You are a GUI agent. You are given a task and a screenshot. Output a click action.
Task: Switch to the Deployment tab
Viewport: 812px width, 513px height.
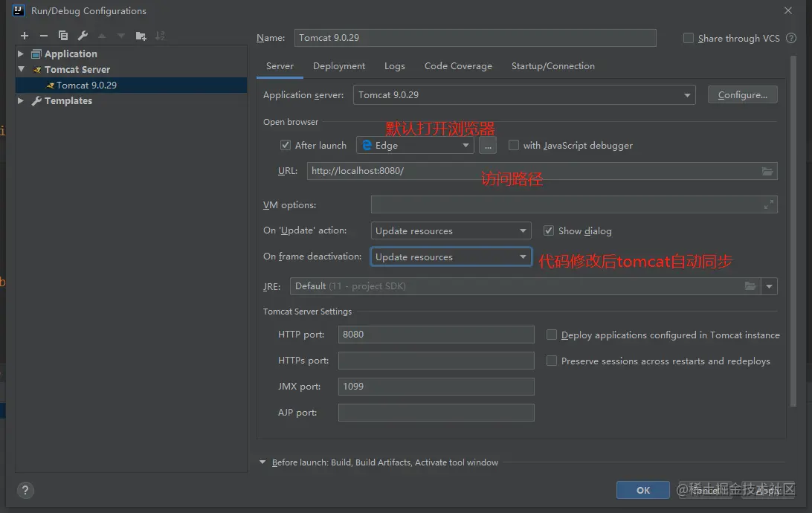[x=339, y=66]
